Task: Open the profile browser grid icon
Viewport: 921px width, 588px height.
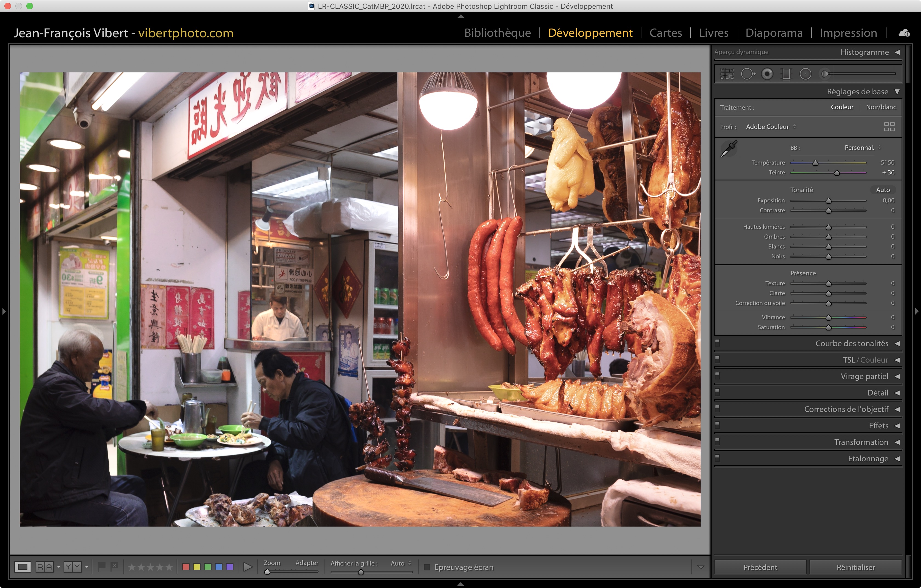Action: point(889,127)
